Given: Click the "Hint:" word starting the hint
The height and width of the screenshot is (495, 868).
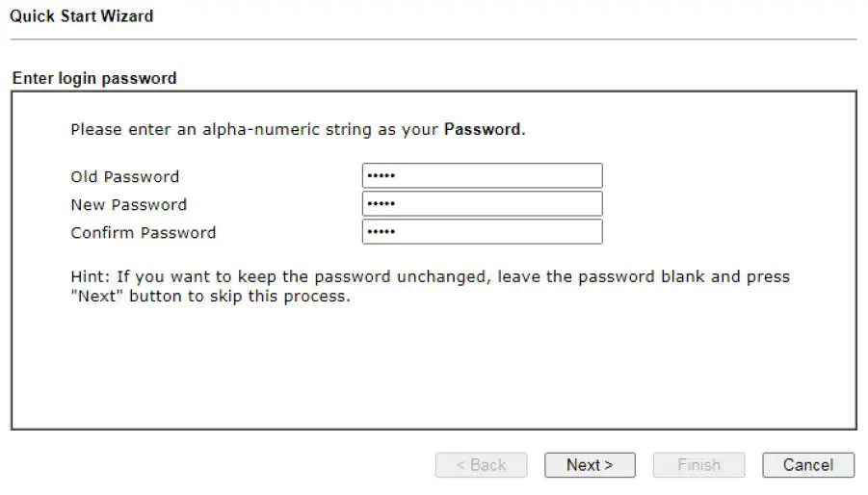Looking at the screenshot, I should [x=92, y=277].
